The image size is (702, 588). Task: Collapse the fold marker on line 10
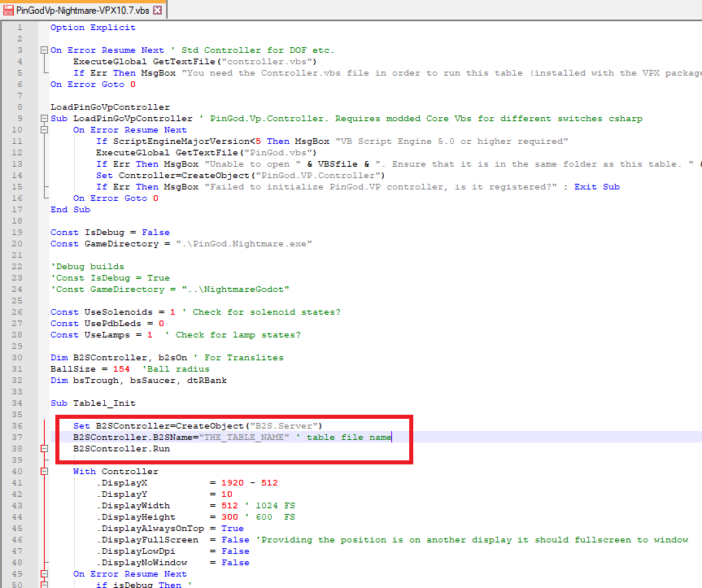click(44, 130)
